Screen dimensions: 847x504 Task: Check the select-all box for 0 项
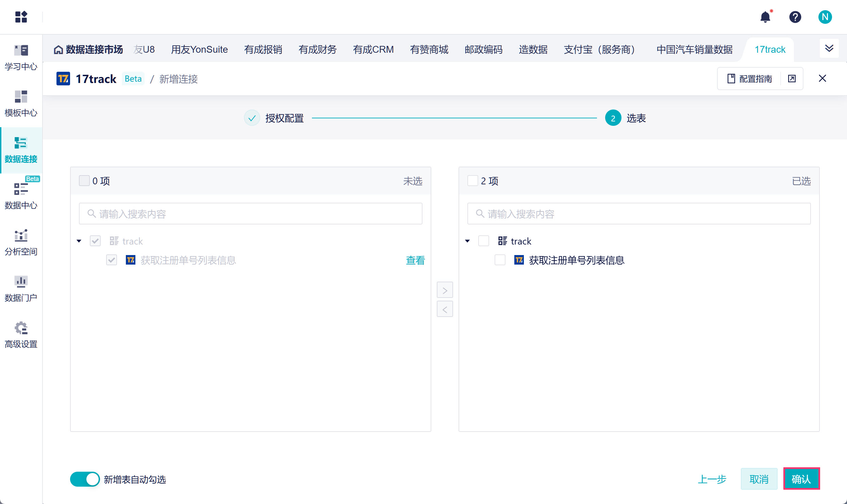(x=84, y=181)
